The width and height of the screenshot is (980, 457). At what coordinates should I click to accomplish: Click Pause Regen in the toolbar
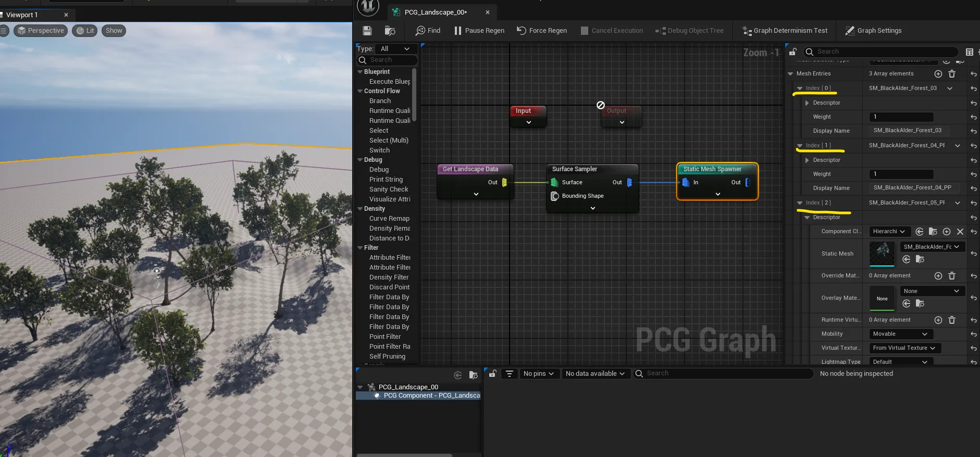pos(479,31)
